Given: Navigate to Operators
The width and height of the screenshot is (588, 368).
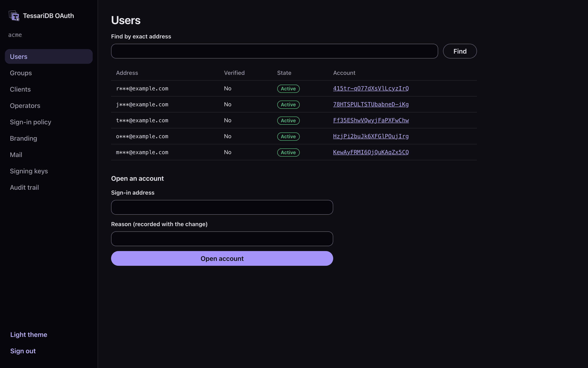Looking at the screenshot, I should pos(49,105).
